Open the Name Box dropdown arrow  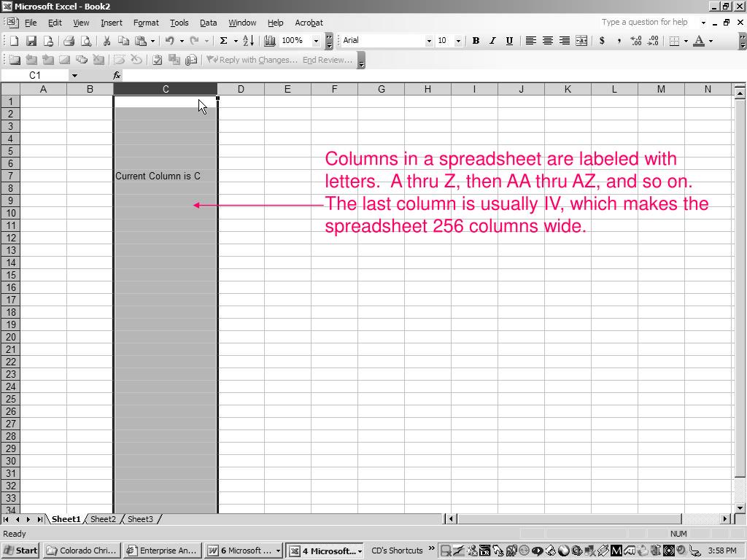point(74,75)
